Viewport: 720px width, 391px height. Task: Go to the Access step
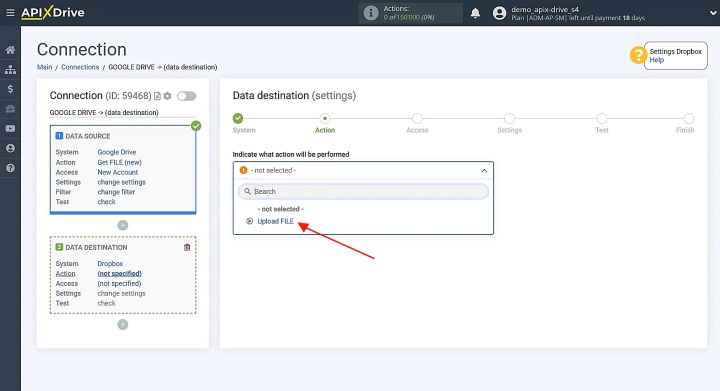417,118
